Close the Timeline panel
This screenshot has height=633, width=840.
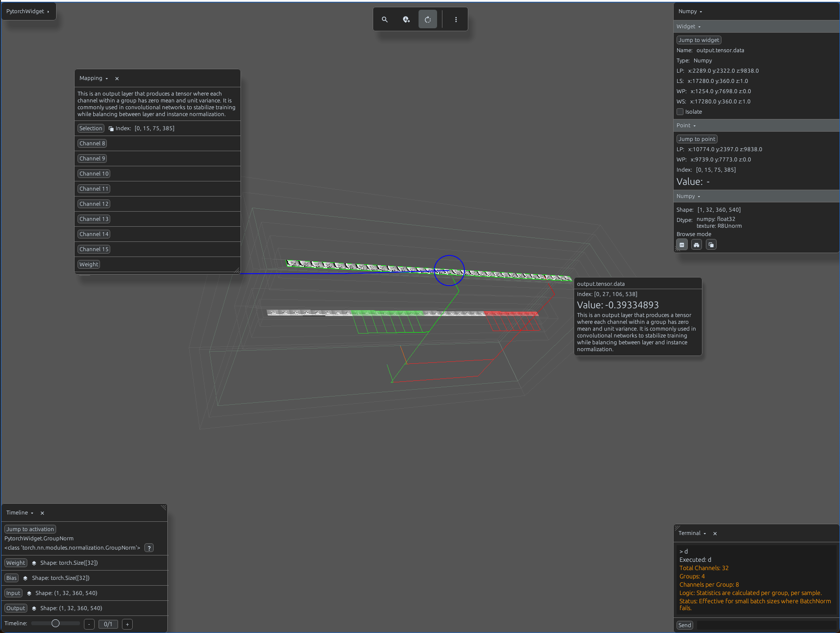pos(42,513)
